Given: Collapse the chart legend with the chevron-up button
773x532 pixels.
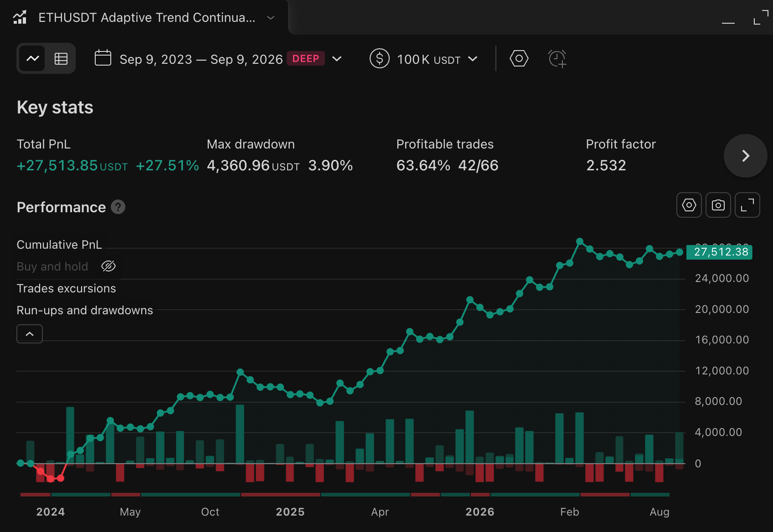Looking at the screenshot, I should click(x=30, y=334).
